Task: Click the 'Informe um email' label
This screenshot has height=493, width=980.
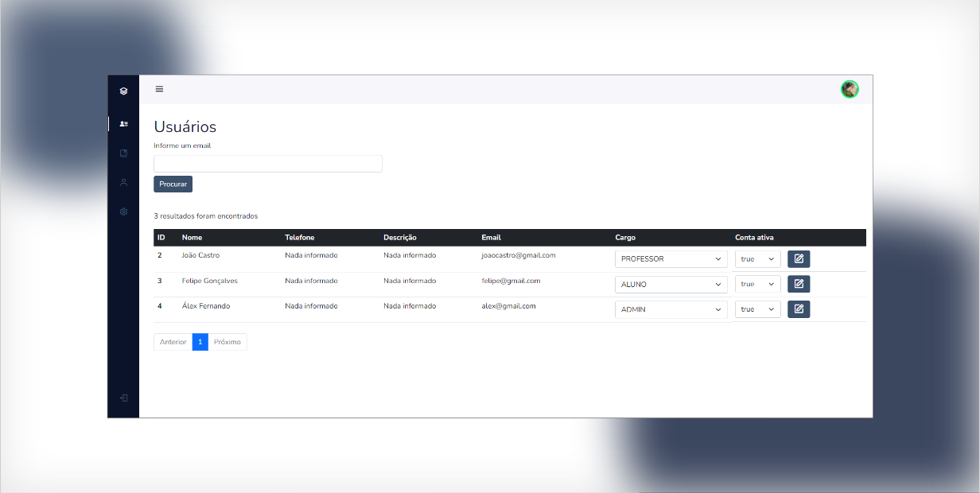Action: pyautogui.click(x=182, y=146)
